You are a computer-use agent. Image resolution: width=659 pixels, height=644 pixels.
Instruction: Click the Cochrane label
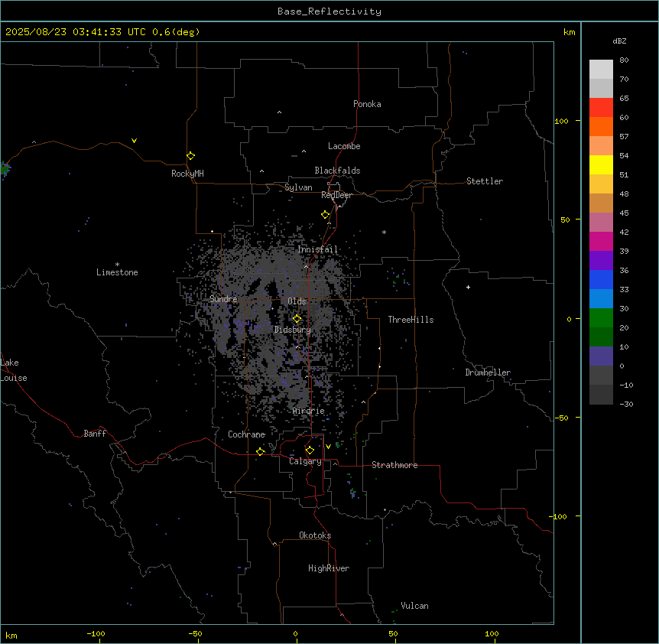247,434
